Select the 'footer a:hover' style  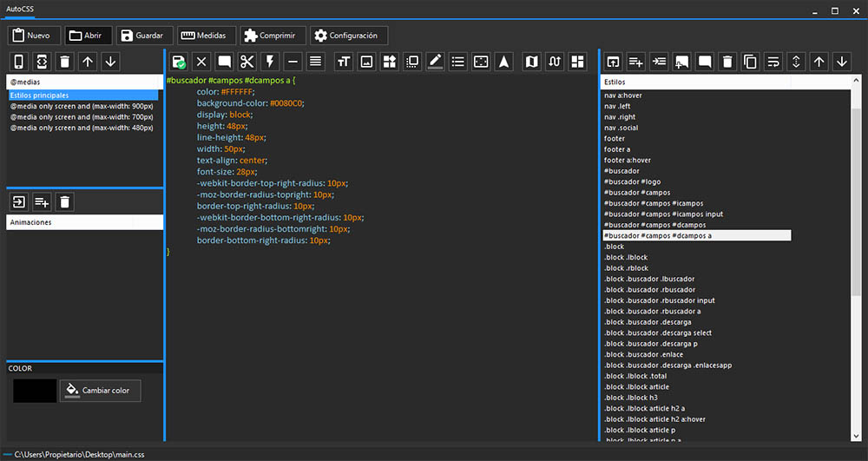(x=628, y=160)
